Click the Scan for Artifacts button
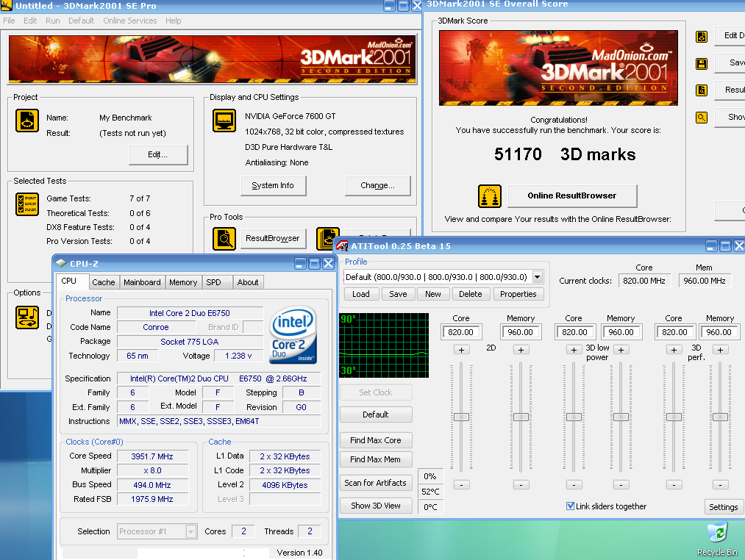Viewport: 745px width, 560px height. [x=375, y=483]
